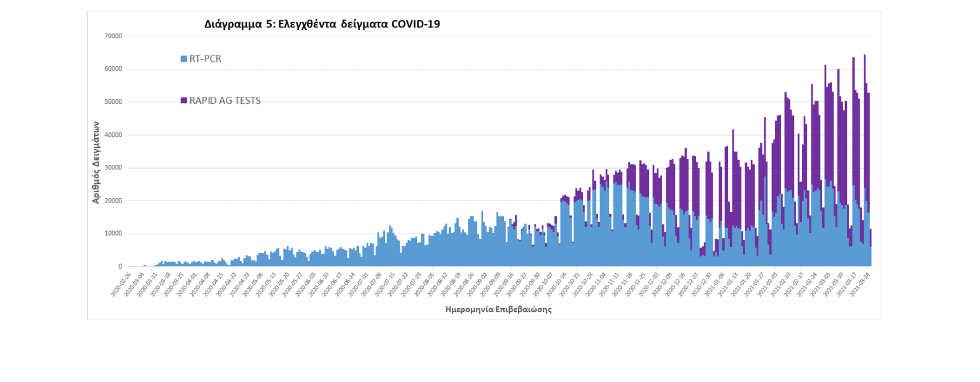This screenshot has height=382, width=980.
Task: Click the blue RT-PCR legend swatch
Action: pyautogui.click(x=184, y=59)
